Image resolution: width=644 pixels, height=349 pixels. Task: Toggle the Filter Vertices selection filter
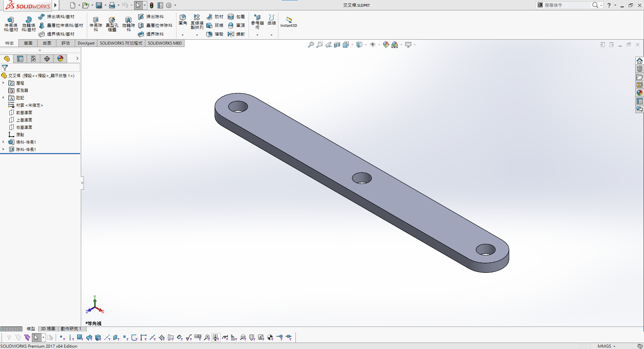[x=62, y=338]
